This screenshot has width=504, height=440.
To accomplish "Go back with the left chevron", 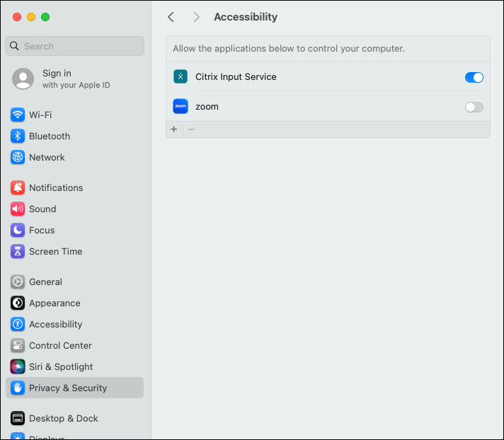I will 171,17.
